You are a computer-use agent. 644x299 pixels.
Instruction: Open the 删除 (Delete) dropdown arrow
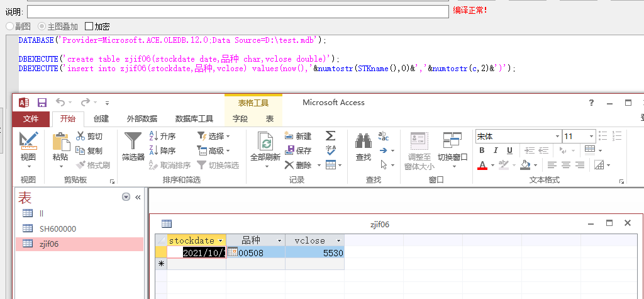point(319,166)
